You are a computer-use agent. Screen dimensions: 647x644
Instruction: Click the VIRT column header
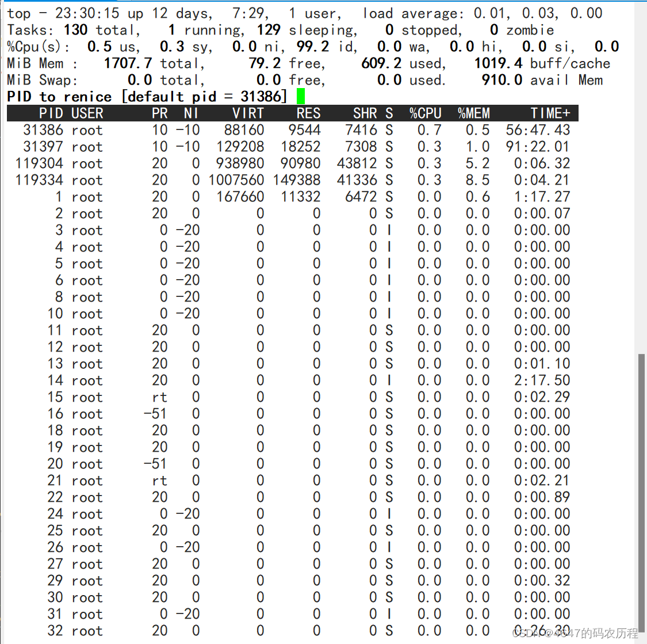(248, 113)
